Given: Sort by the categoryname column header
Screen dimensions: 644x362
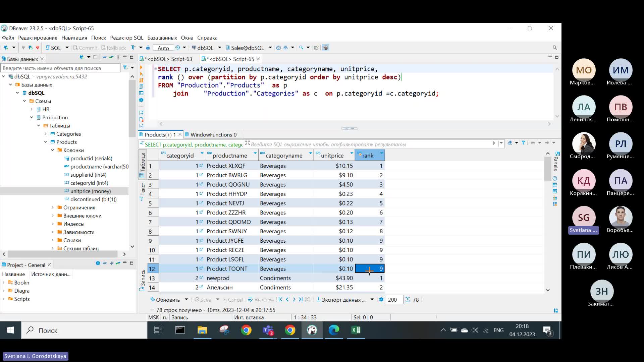Looking at the screenshot, I should [284, 156].
